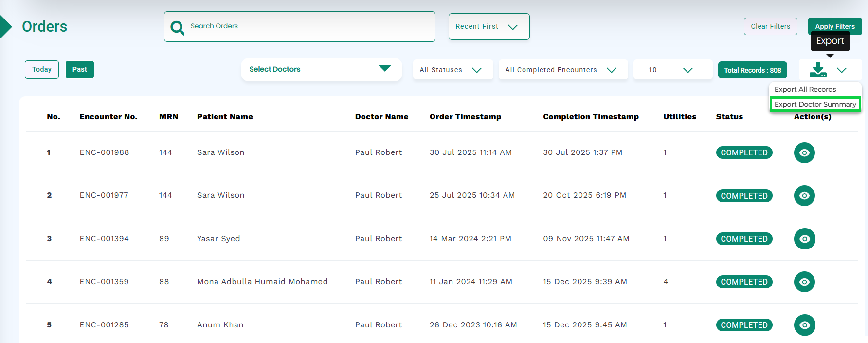Choose Export Doctor Summary option
This screenshot has width=868, height=343.
(x=815, y=104)
